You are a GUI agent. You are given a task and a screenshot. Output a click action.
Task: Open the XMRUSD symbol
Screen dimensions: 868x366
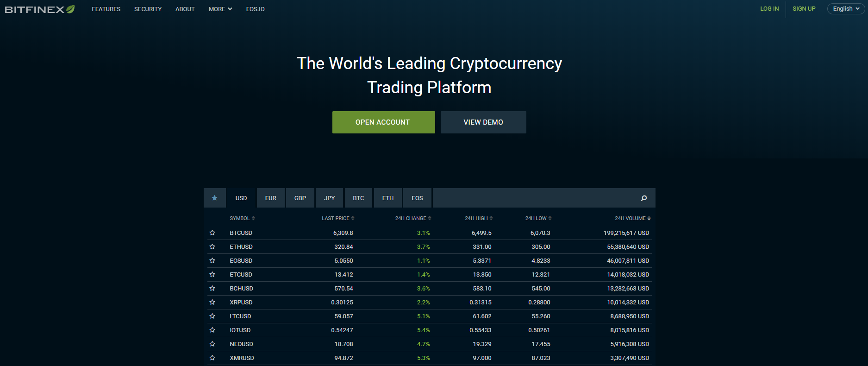click(x=242, y=358)
